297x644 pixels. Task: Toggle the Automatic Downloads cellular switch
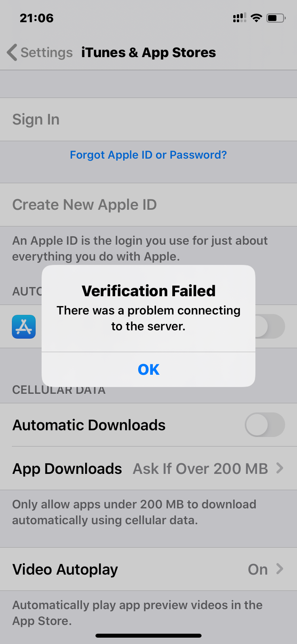[x=265, y=425]
